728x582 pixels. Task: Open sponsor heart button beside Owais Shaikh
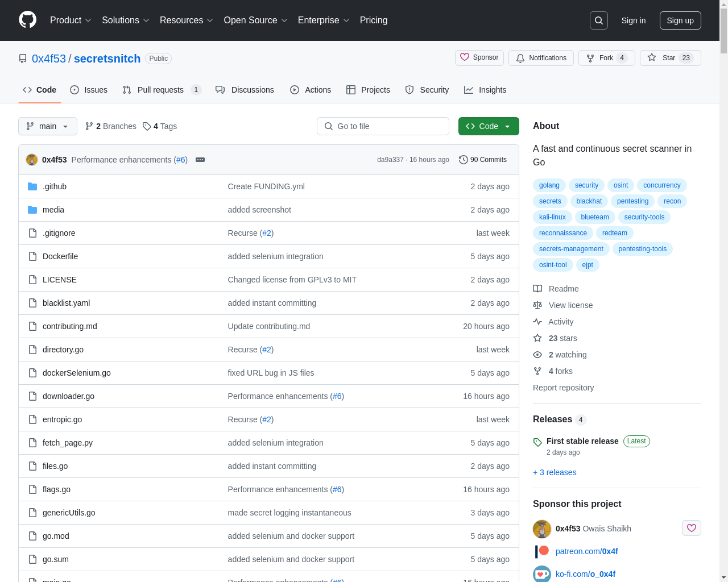692,528
